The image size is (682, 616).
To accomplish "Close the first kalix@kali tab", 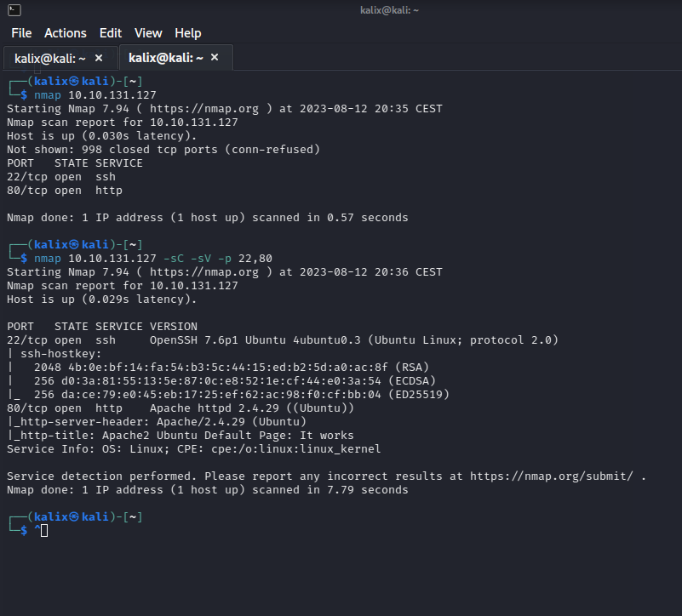I will click(x=99, y=58).
